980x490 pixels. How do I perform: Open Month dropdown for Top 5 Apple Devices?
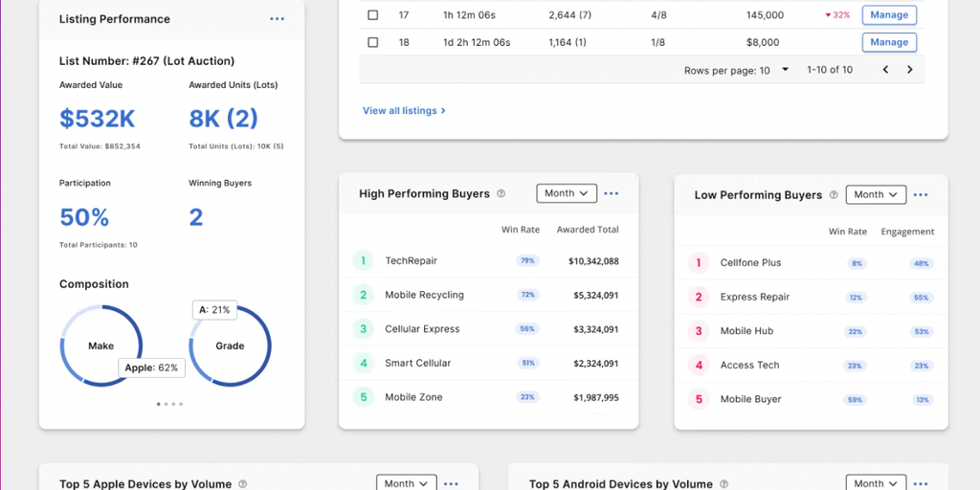[406, 483]
